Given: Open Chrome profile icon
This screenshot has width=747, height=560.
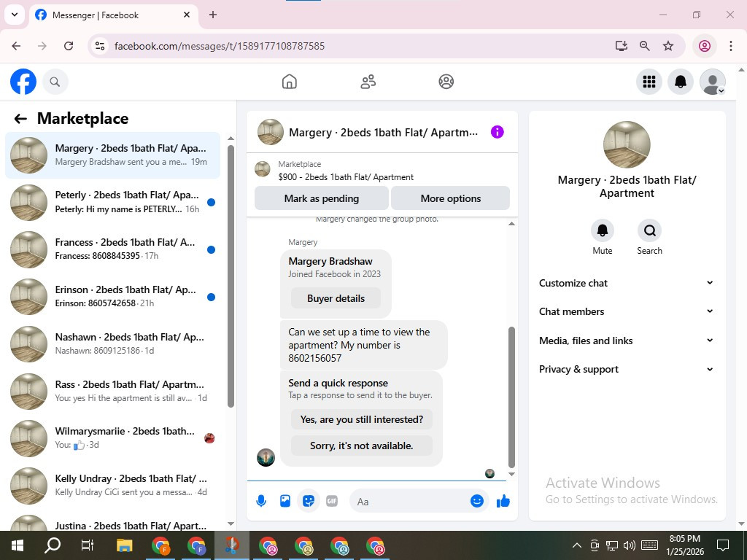Looking at the screenshot, I should 705,46.
